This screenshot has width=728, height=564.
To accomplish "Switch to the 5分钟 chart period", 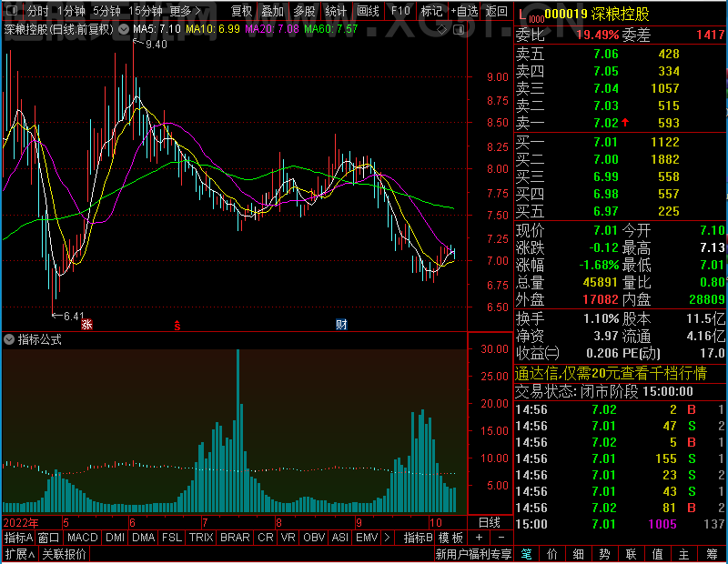I will pos(106,11).
